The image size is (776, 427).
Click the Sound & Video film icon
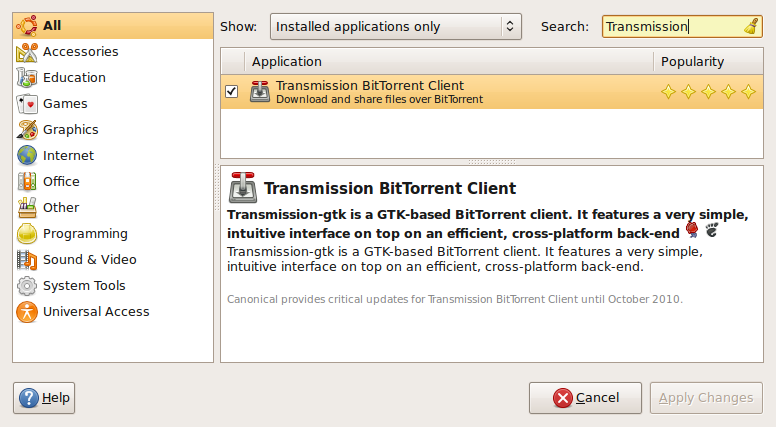(27, 260)
